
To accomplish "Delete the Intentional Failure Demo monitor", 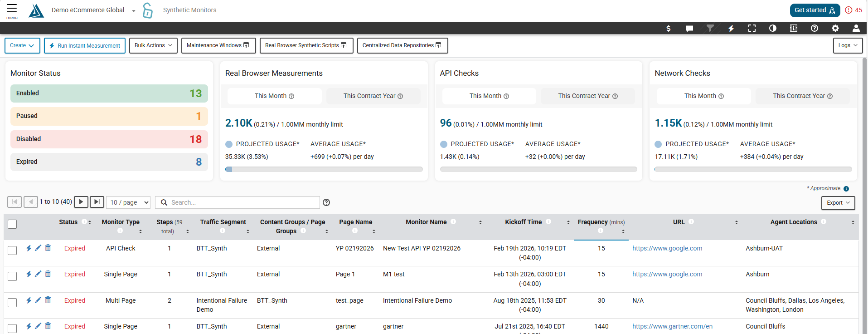I will (x=48, y=300).
